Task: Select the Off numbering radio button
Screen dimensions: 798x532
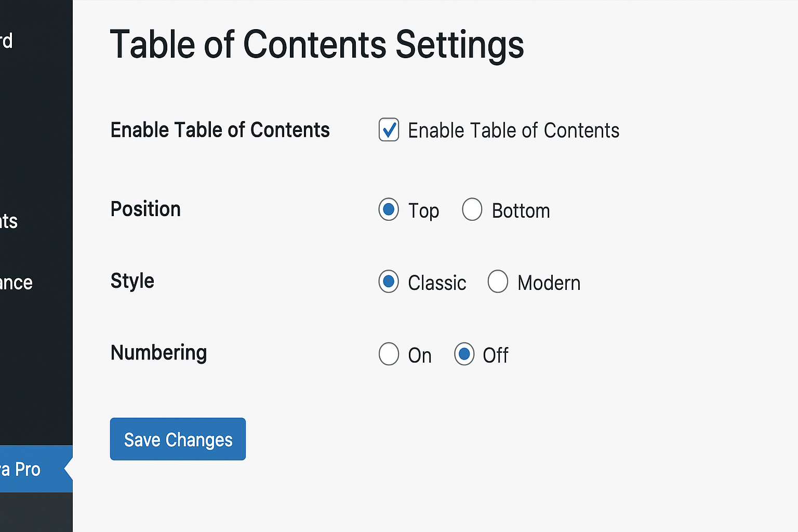Action: pyautogui.click(x=464, y=354)
